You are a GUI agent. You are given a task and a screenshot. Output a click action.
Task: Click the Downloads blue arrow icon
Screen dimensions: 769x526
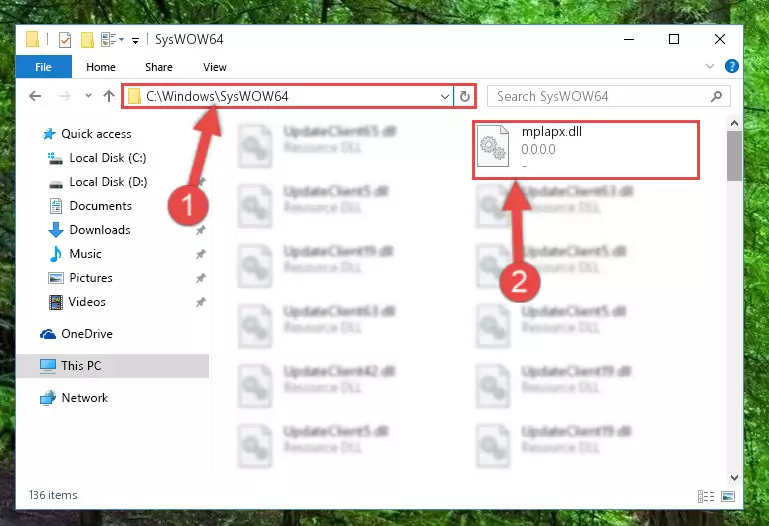[x=56, y=230]
